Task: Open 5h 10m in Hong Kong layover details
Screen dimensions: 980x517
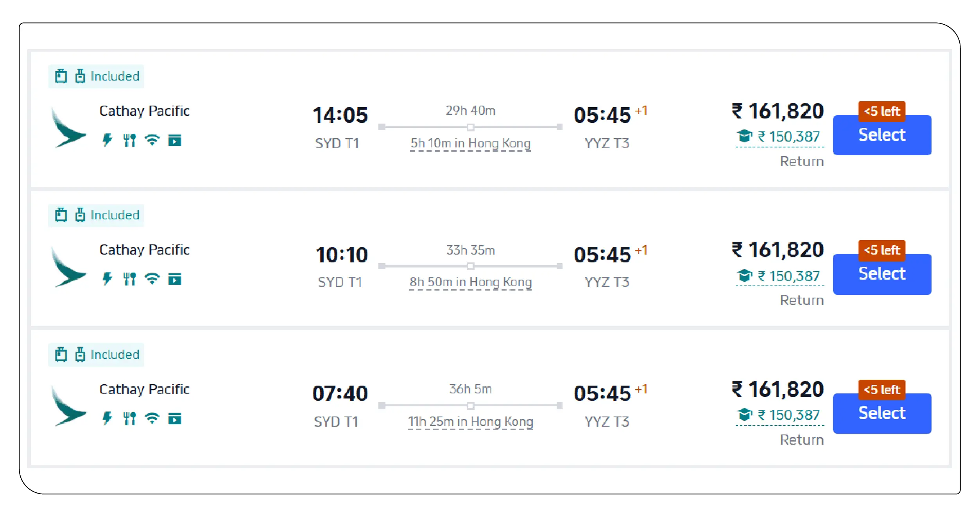Action: pos(470,144)
